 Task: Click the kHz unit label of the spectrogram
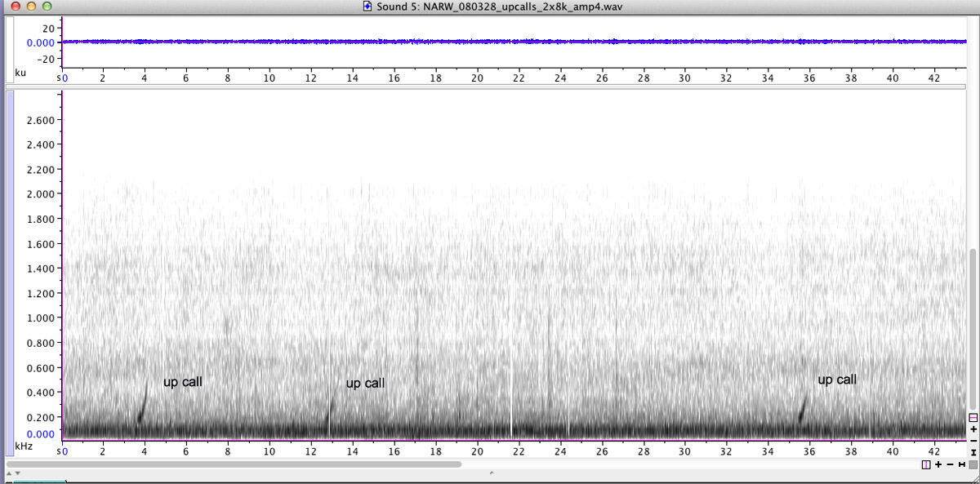click(24, 446)
